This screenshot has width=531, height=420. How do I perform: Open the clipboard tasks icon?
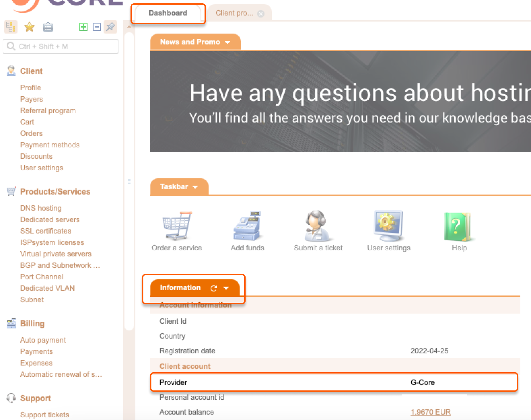click(48, 27)
